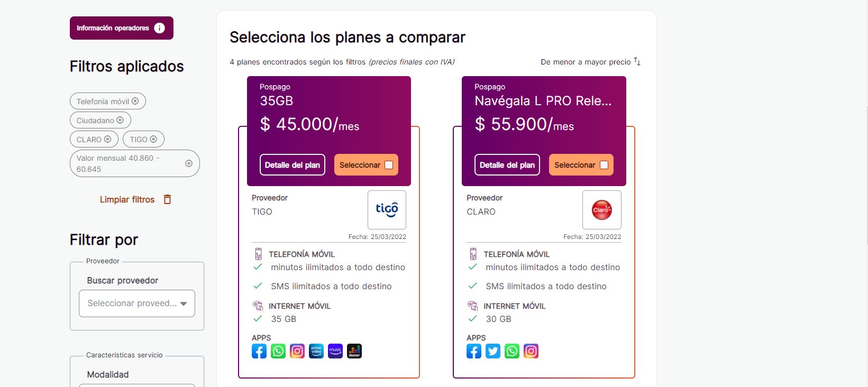Check the Seleccionar checkbox on the Navégala plan

click(x=605, y=164)
